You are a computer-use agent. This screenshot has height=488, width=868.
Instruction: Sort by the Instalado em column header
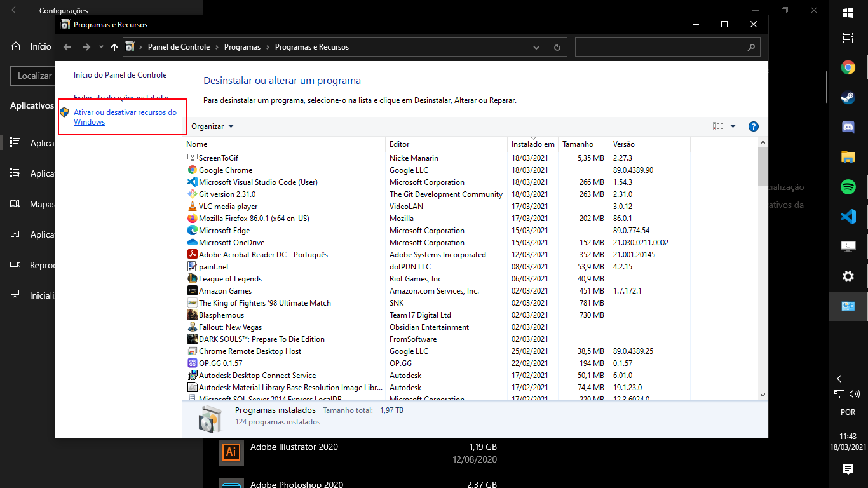532,144
